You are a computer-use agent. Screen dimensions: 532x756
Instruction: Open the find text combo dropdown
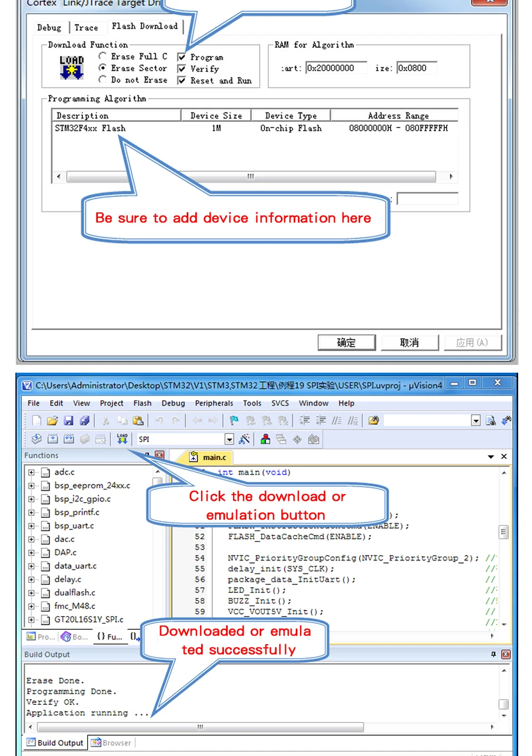(x=476, y=421)
